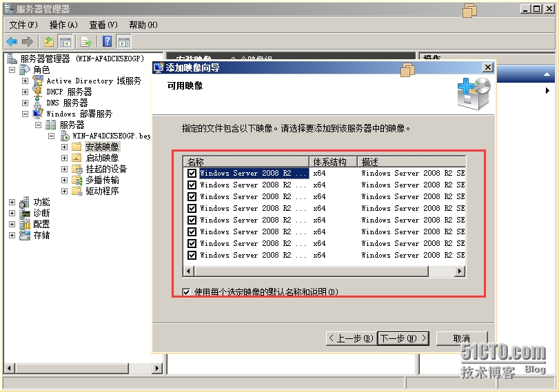Image resolution: width=559 pixels, height=392 pixels.
Task: Click the Up one level folder icon
Action: tap(49, 42)
